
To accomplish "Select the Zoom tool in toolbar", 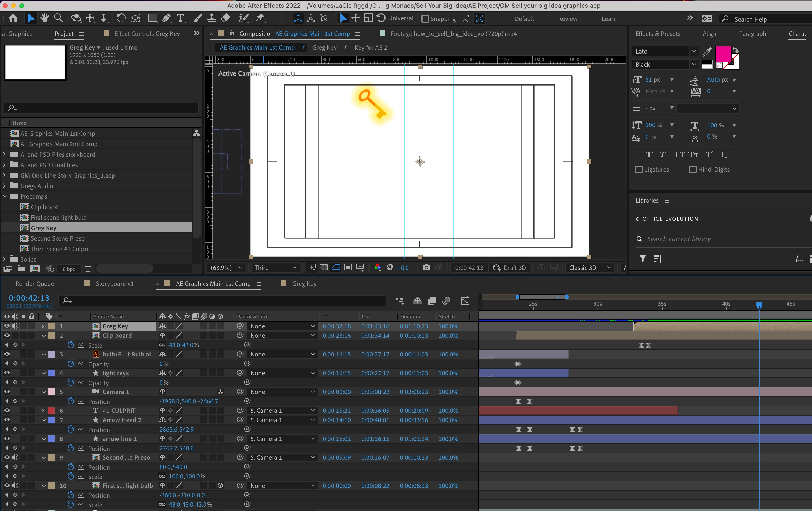I will coord(58,18).
